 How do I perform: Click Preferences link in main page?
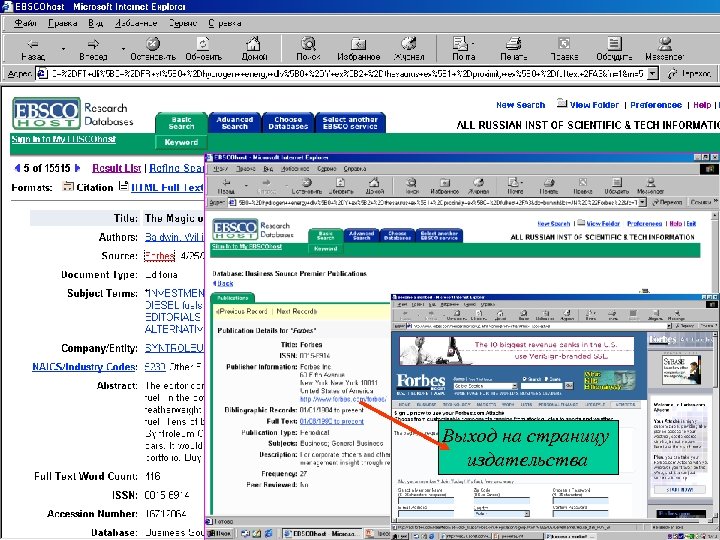[x=656, y=105]
